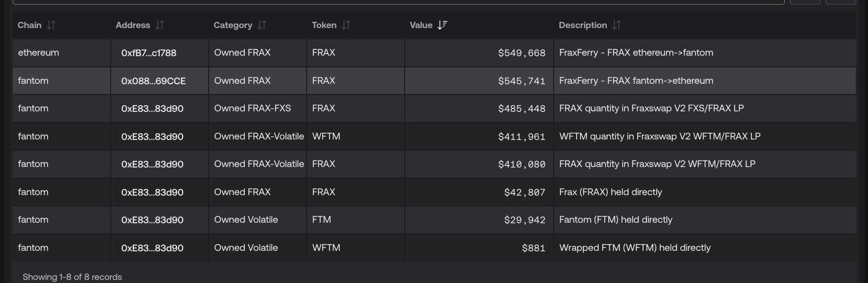The width and height of the screenshot is (868, 283).
Task: Click the ethereum chain cell
Action: (38, 53)
